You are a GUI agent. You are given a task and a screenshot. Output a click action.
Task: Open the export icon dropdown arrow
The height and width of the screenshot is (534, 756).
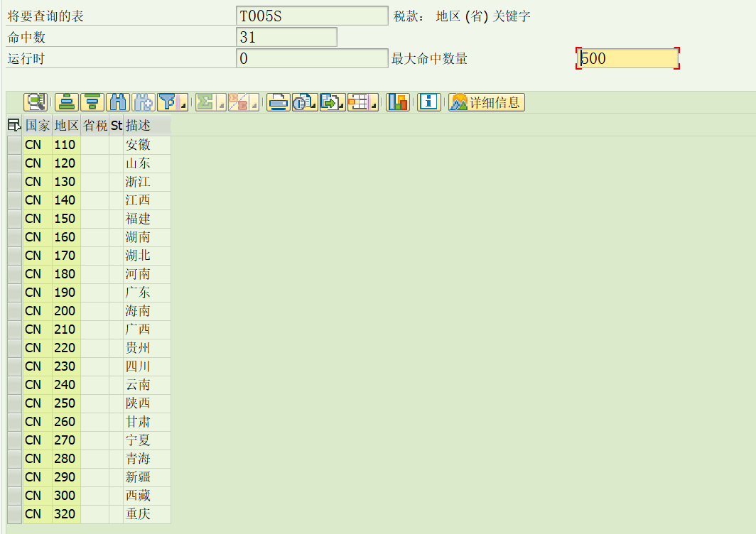(x=341, y=106)
